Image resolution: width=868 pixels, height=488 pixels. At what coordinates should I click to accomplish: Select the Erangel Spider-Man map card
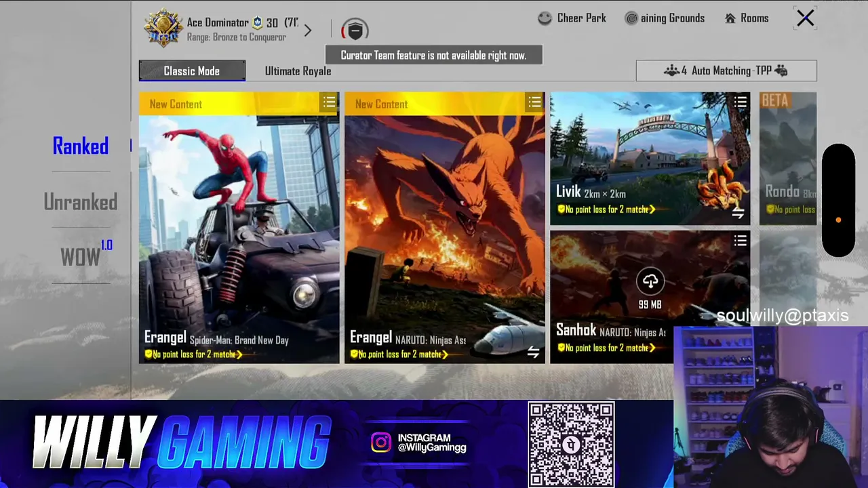(239, 228)
